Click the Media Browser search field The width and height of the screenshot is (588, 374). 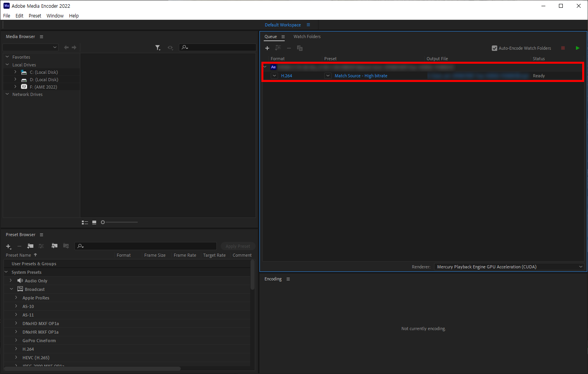pyautogui.click(x=218, y=47)
